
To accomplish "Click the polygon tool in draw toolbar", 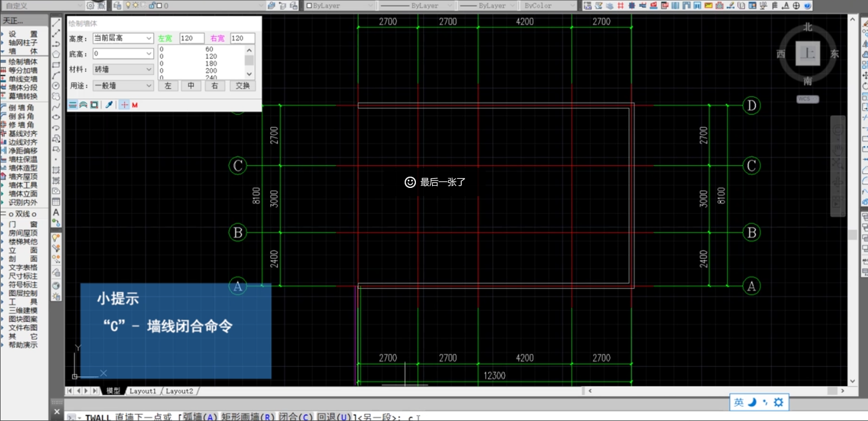I will (x=56, y=54).
